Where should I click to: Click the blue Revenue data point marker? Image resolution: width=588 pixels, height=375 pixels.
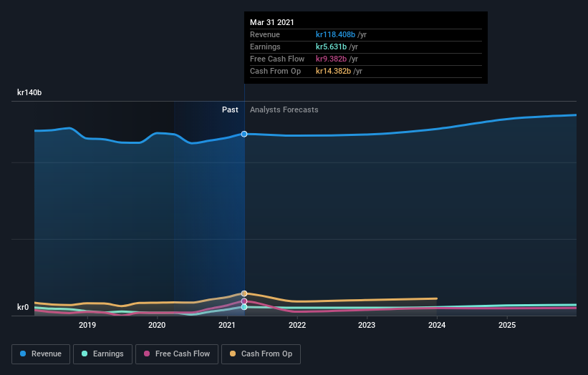244,134
